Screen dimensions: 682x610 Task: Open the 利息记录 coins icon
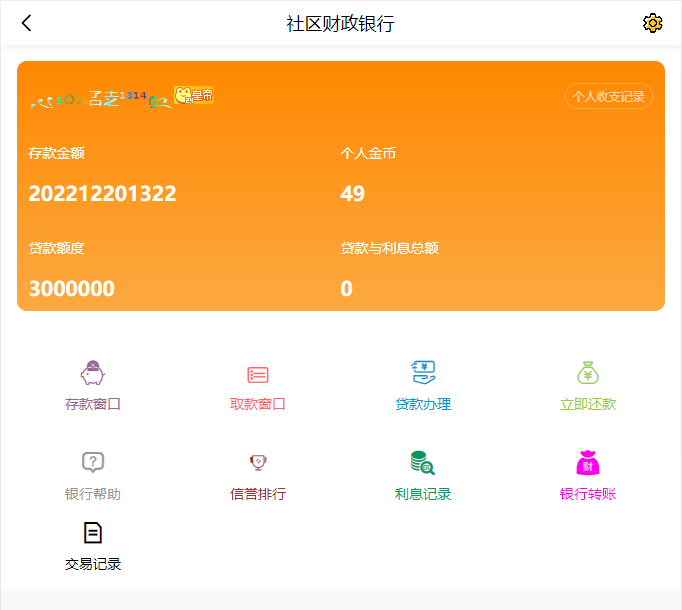pos(423,463)
